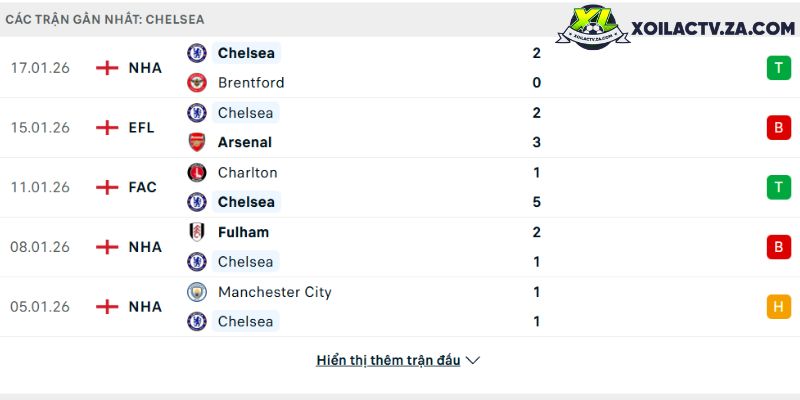Open the "Hiển thị thêm trận đấu" link

click(388, 360)
